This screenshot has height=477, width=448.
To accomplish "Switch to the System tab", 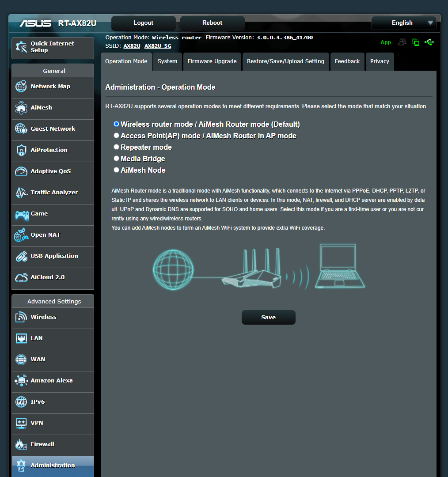I will (x=167, y=61).
